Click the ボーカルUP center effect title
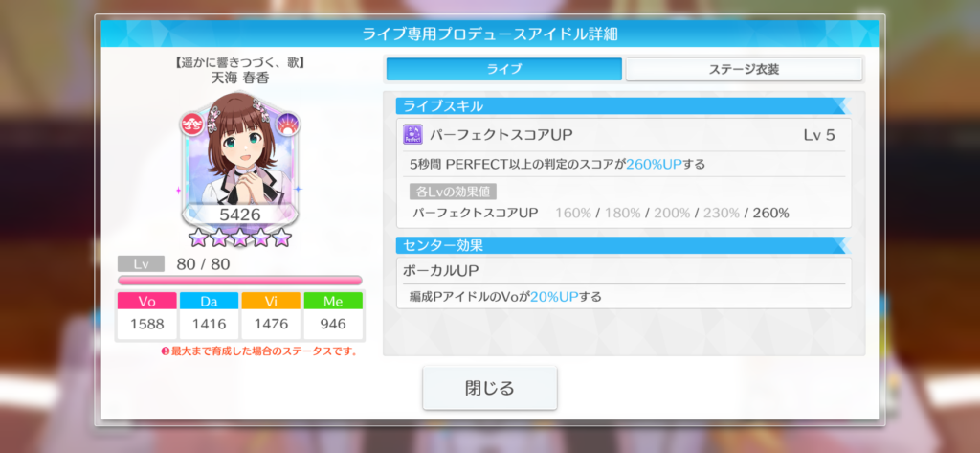Viewport: 980px width, 453px height. 440,270
